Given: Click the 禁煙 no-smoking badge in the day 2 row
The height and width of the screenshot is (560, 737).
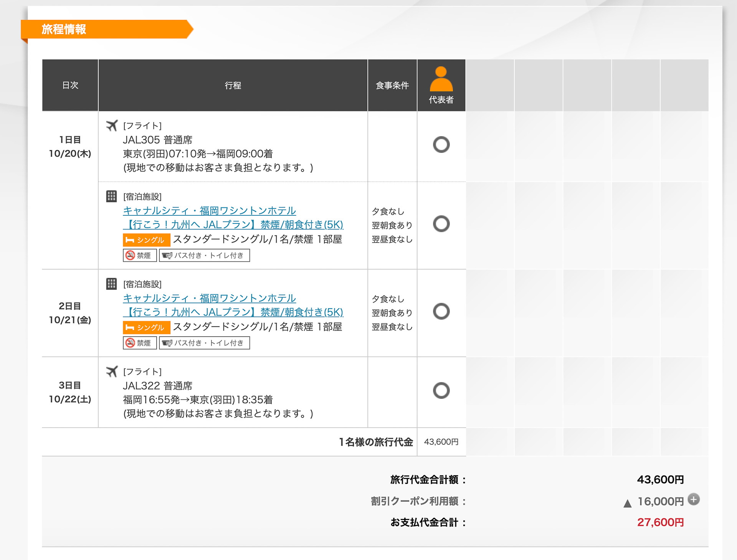Looking at the screenshot, I should (x=140, y=343).
